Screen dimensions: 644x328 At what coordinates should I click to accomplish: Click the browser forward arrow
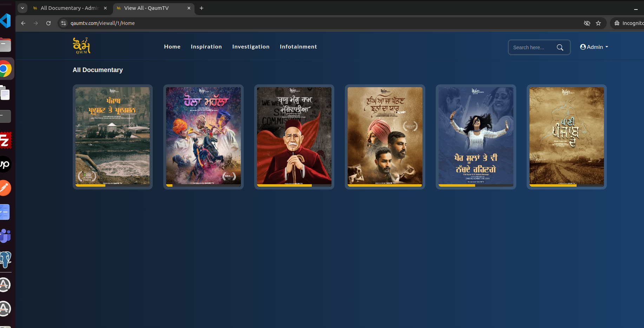click(x=36, y=23)
